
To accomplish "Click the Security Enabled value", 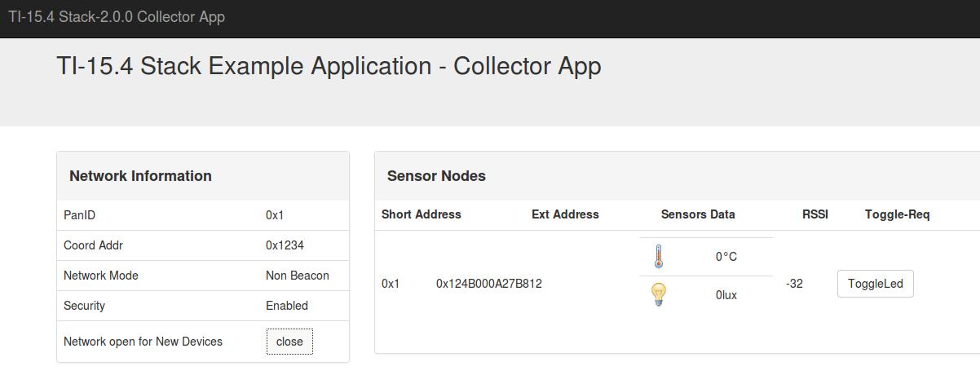I will [x=287, y=306].
